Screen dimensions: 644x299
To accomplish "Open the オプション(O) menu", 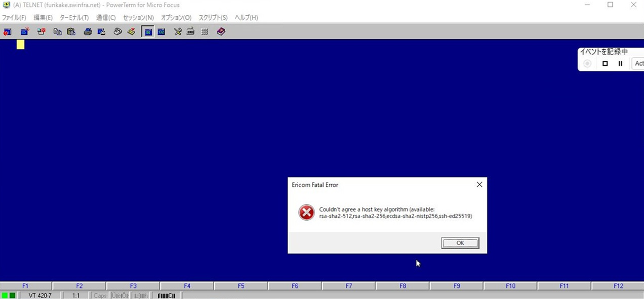I will coord(176,17).
